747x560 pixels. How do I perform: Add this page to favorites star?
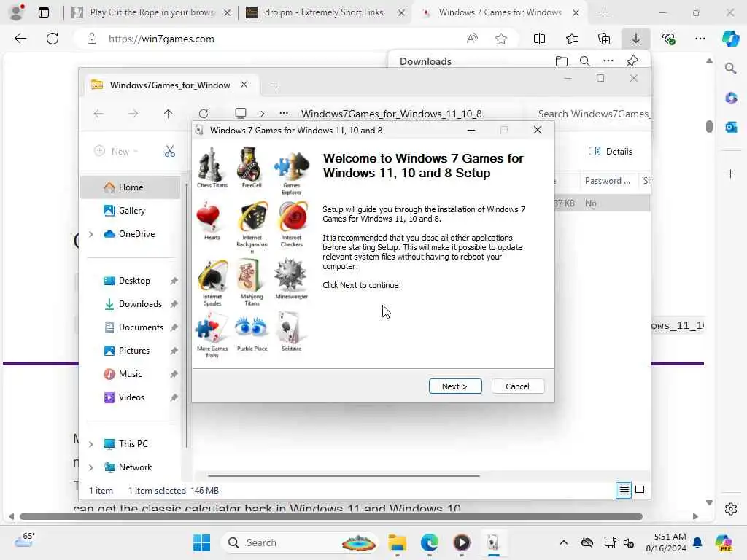[500, 39]
